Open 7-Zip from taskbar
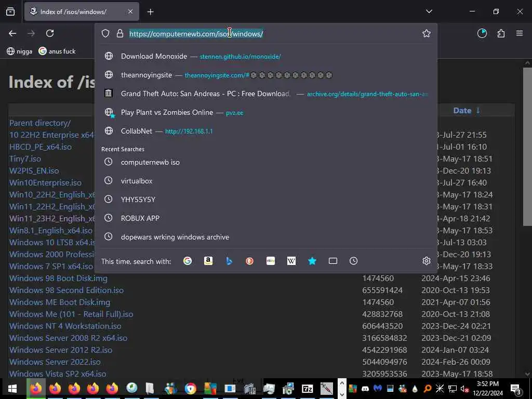The width and height of the screenshot is (532, 399). coord(307,389)
